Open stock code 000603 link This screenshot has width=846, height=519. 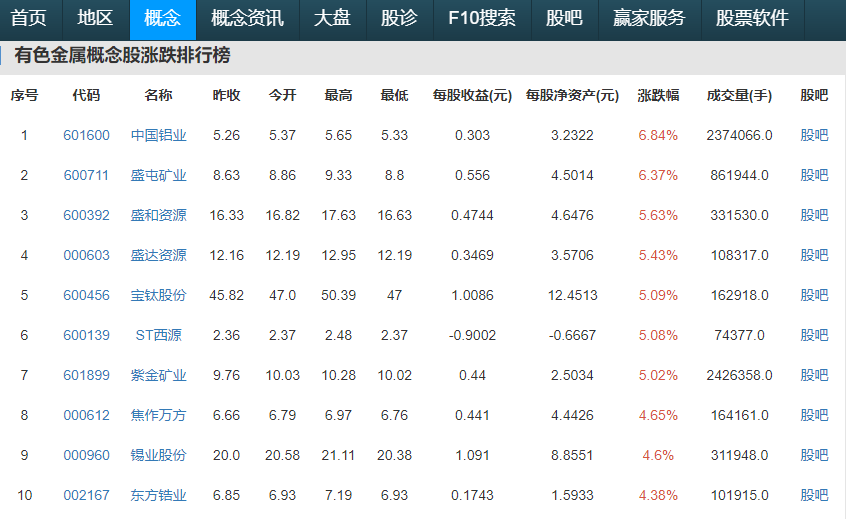(86, 255)
